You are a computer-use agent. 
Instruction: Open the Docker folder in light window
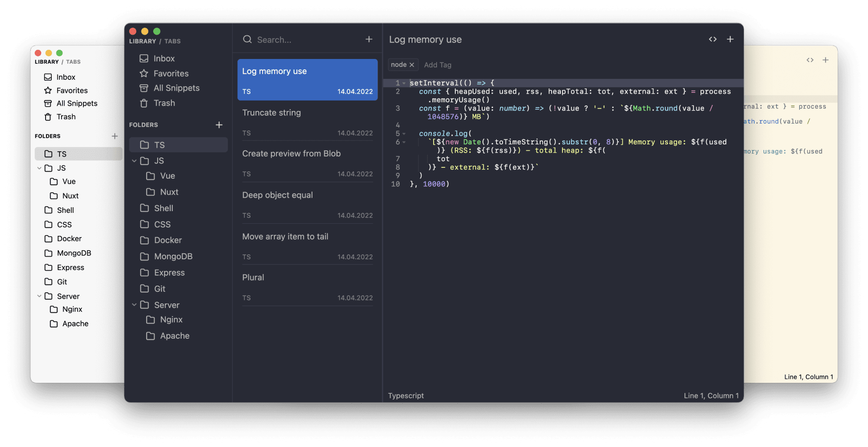click(x=63, y=239)
